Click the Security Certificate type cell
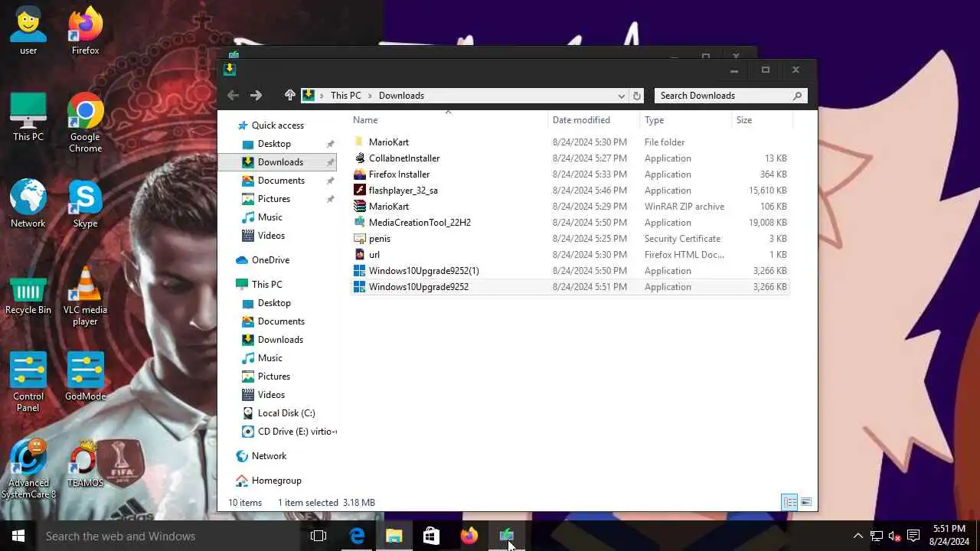This screenshot has height=551, width=980. (682, 239)
